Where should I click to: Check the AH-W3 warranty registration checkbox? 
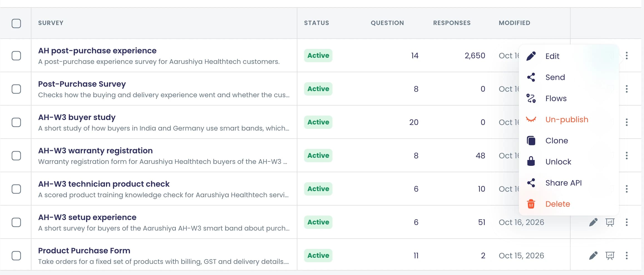coord(16,156)
